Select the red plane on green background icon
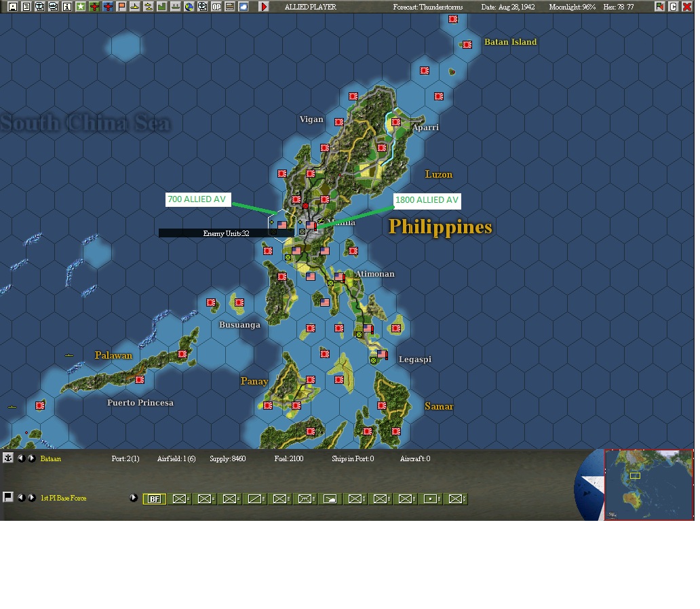 coord(94,7)
